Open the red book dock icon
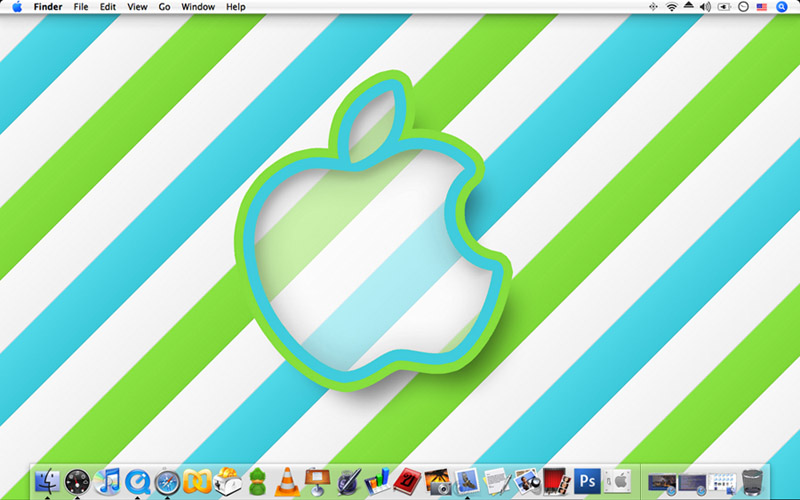Screen dimensions: 800x500 [407, 482]
